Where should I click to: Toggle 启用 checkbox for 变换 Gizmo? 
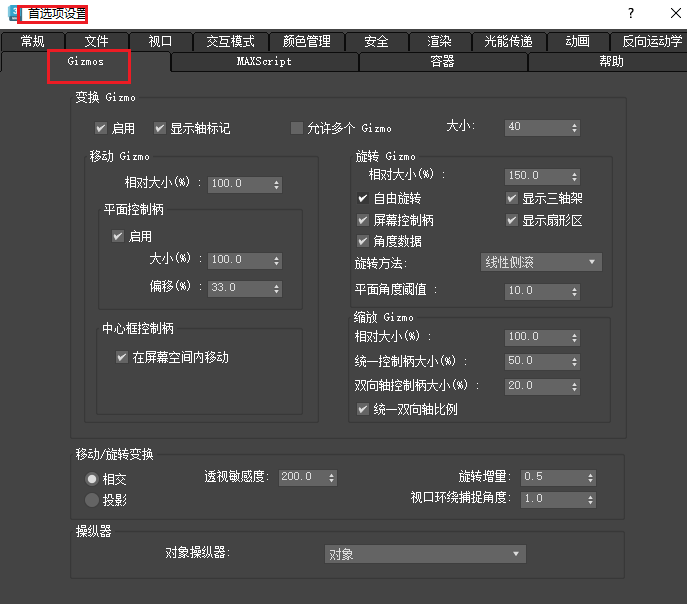[101, 128]
